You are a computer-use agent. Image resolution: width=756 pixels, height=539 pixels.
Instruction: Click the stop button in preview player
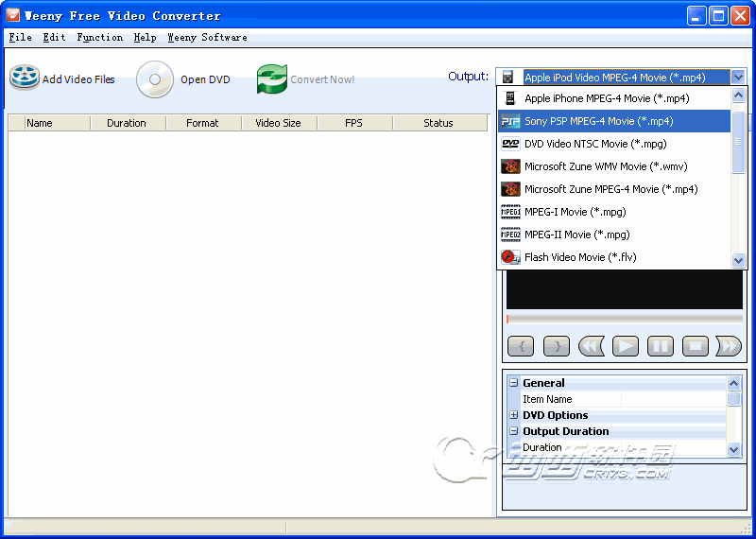pos(696,346)
